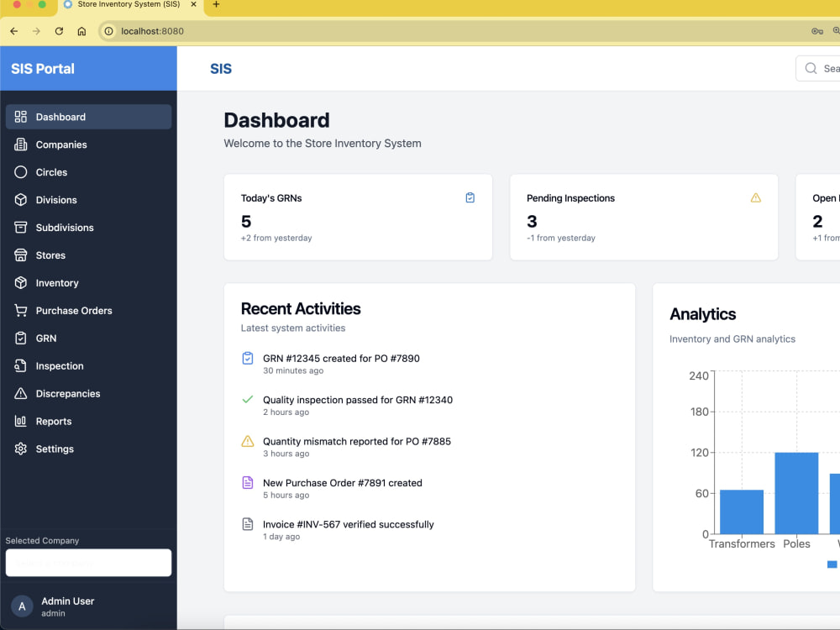Image resolution: width=840 pixels, height=630 pixels.
Task: Click the Subdivisions archive icon
Action: click(x=20, y=228)
